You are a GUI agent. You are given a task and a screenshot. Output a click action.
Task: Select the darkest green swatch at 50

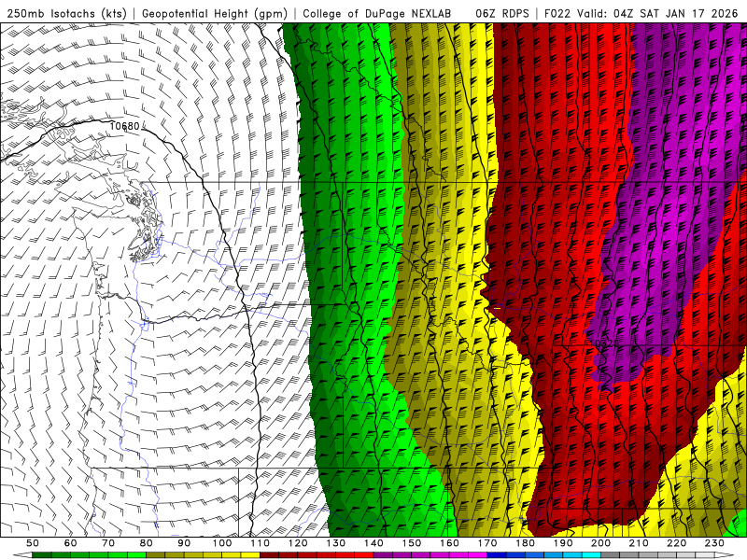(x=41, y=554)
